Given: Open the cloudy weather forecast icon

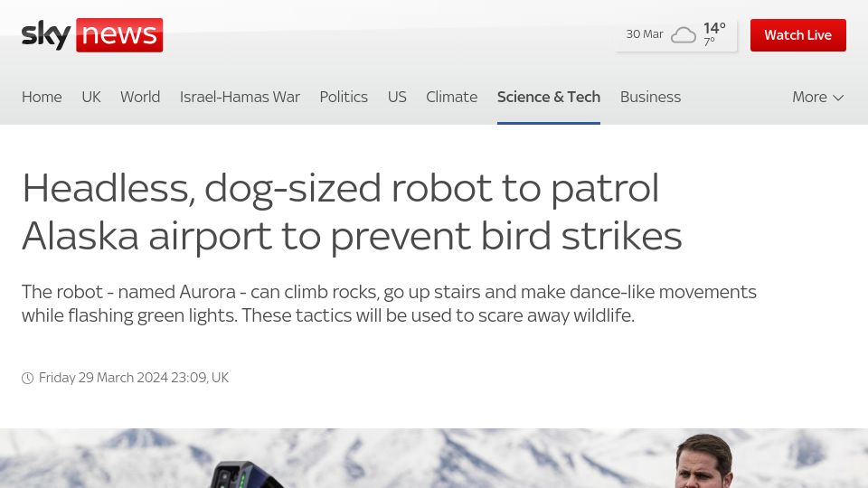Looking at the screenshot, I should coord(684,35).
